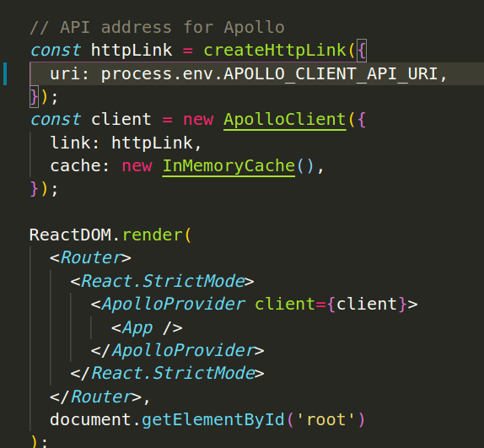Image resolution: width=484 pixels, height=448 pixels.
Task: Click the "uri" property key
Action: (66, 74)
